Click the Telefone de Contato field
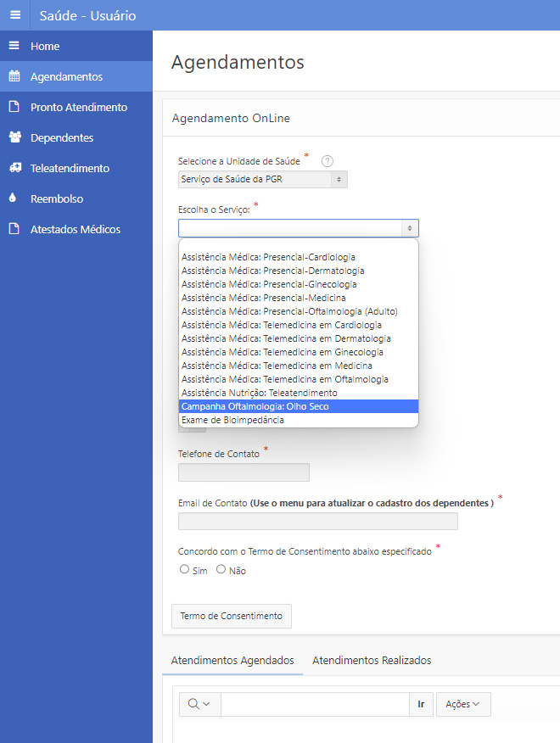Screen dimensions: 560x743 click(x=244, y=472)
